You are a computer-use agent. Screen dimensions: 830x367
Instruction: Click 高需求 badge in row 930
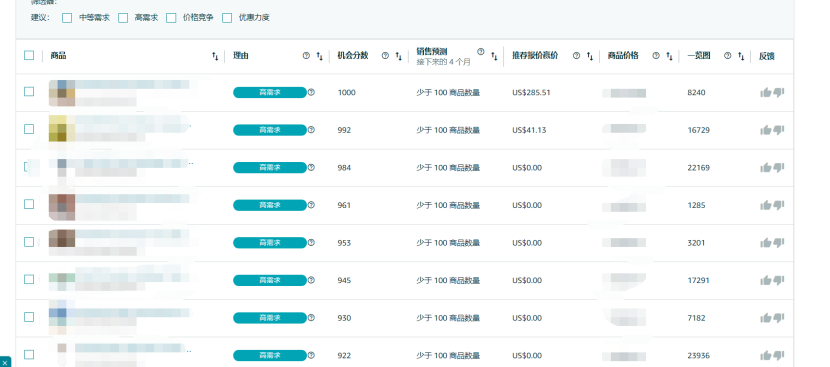(x=270, y=318)
